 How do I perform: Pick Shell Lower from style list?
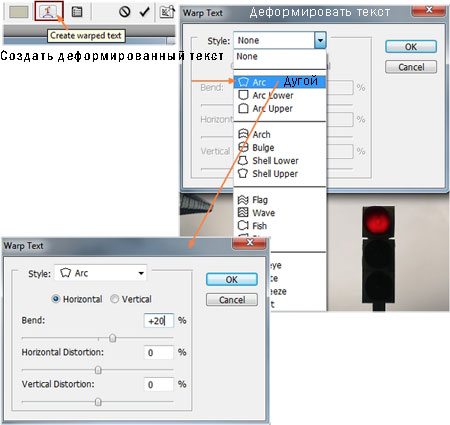pyautogui.click(x=280, y=160)
